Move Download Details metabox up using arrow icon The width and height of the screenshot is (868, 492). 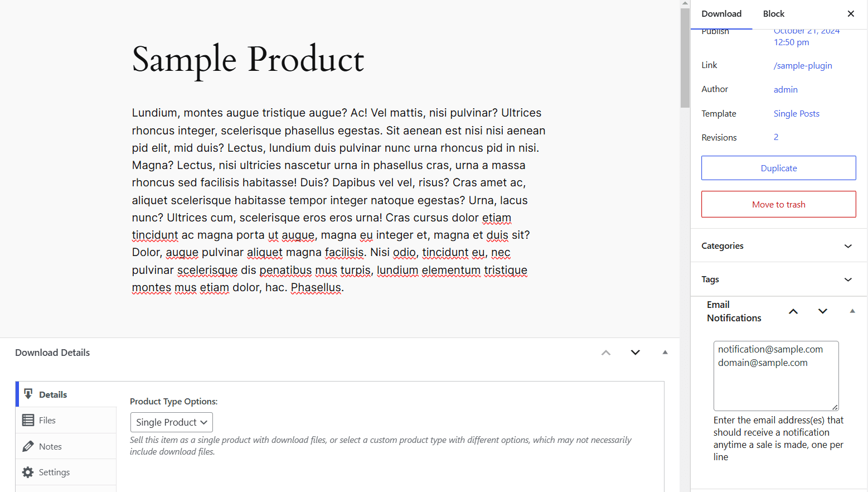click(605, 353)
